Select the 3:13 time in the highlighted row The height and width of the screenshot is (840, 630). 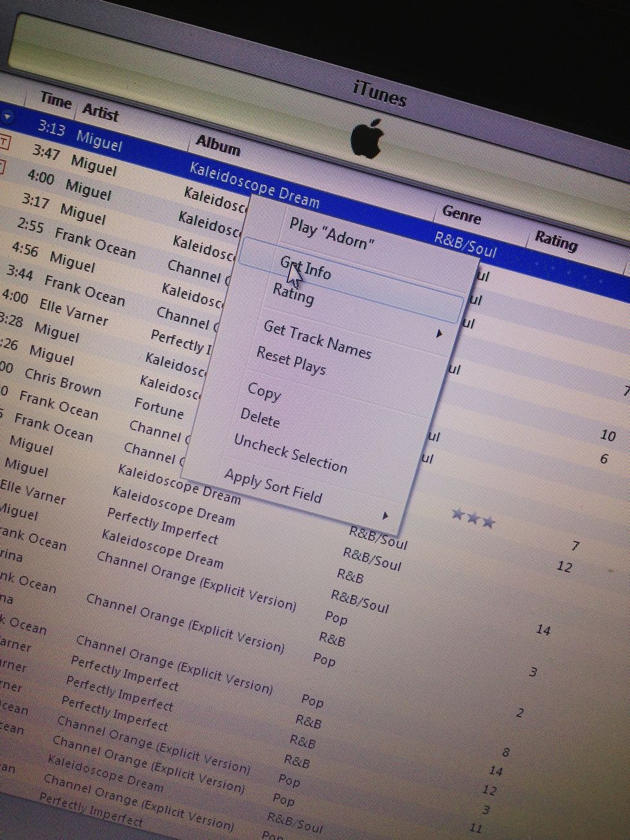tap(51, 127)
